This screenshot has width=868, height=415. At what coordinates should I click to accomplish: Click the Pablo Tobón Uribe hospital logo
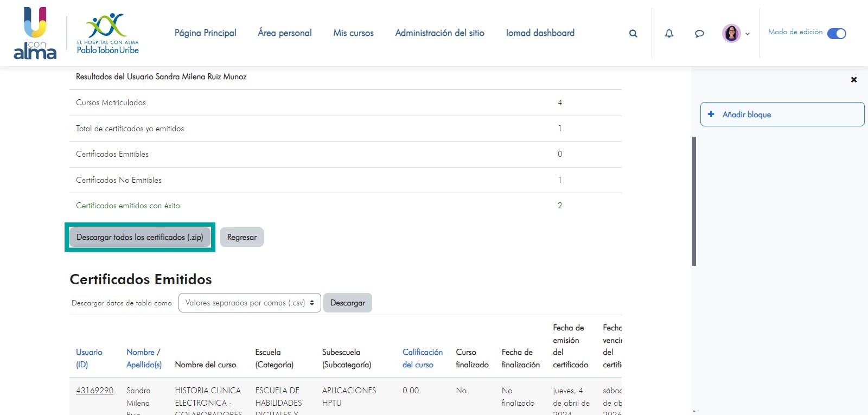tap(108, 33)
